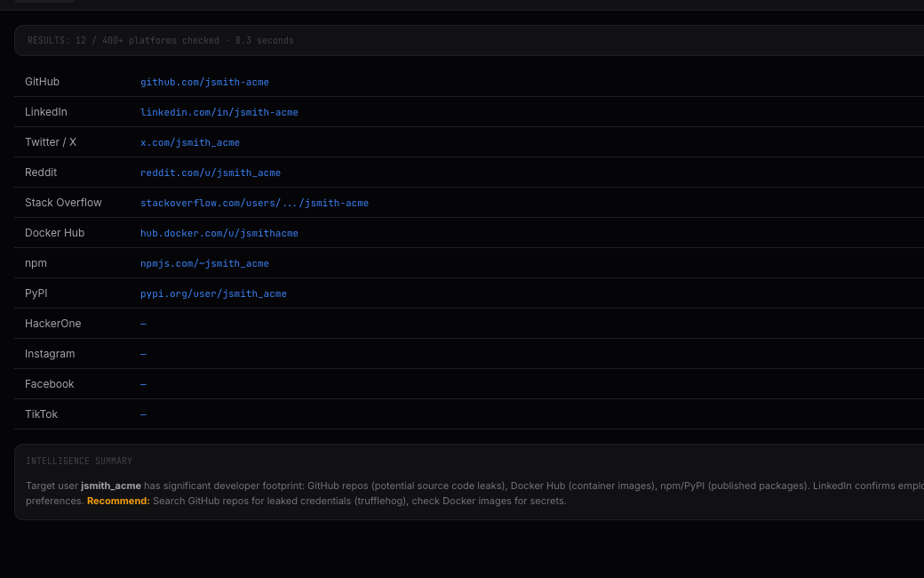Screen dimensions: 924x578
Task: Open the reddit.com/u/jsmith_acme link
Action: tap(211, 173)
